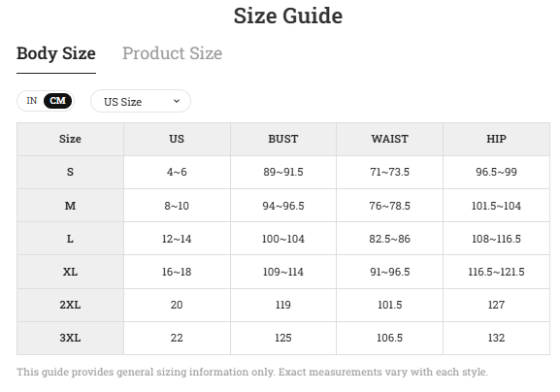This screenshot has height=392, width=560.
Task: Click the 116.5~121.5 hip cell
Action: click(x=496, y=272)
